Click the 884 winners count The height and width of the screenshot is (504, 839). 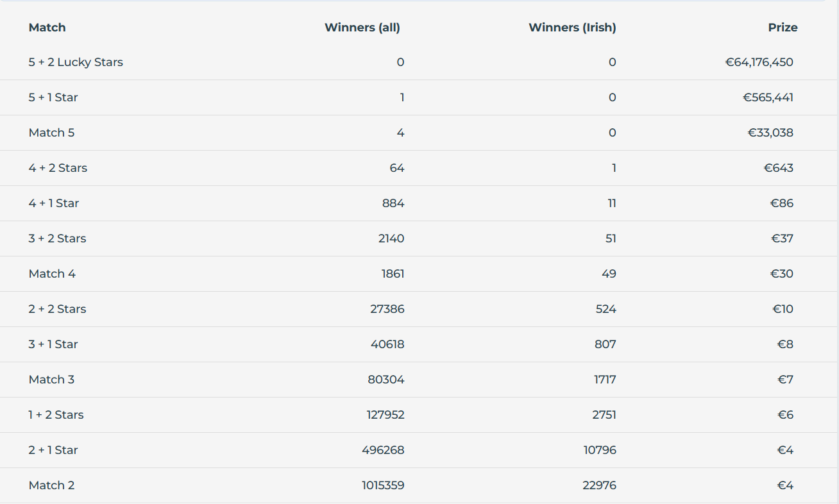pos(393,203)
